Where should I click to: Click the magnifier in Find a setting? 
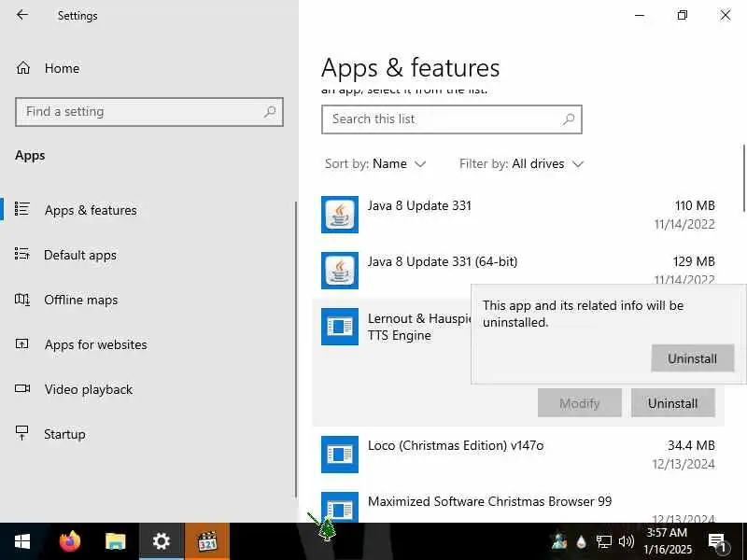click(270, 112)
